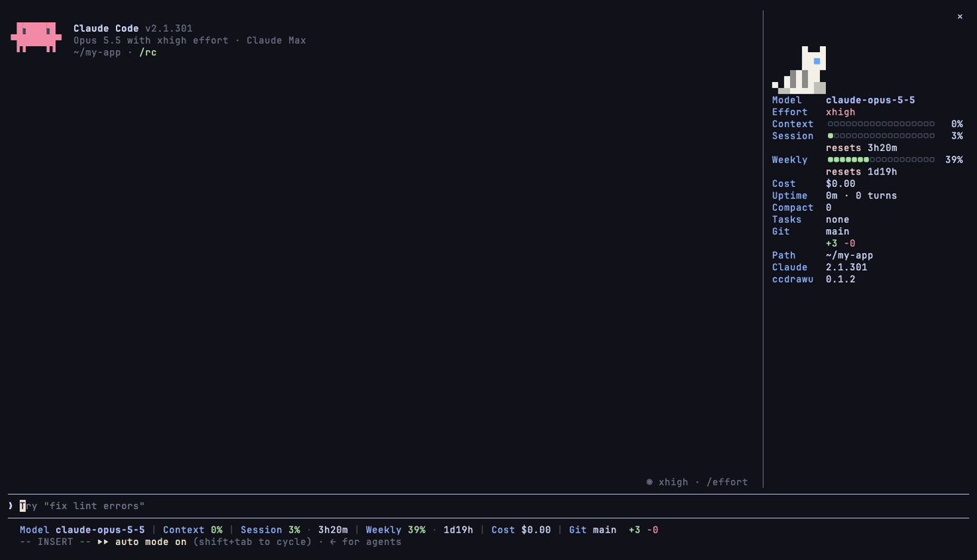The width and height of the screenshot is (977, 560).
Task: Click "Git main" in the bottom status line
Action: coord(593,530)
